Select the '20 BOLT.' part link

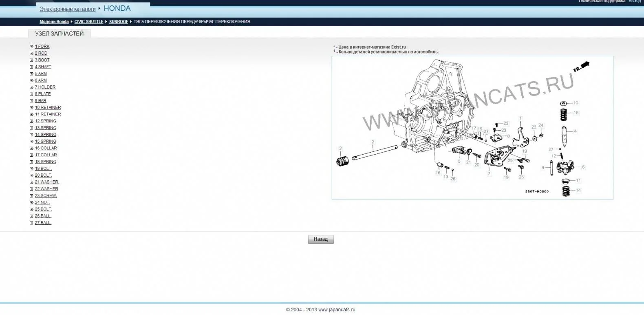[44, 175]
